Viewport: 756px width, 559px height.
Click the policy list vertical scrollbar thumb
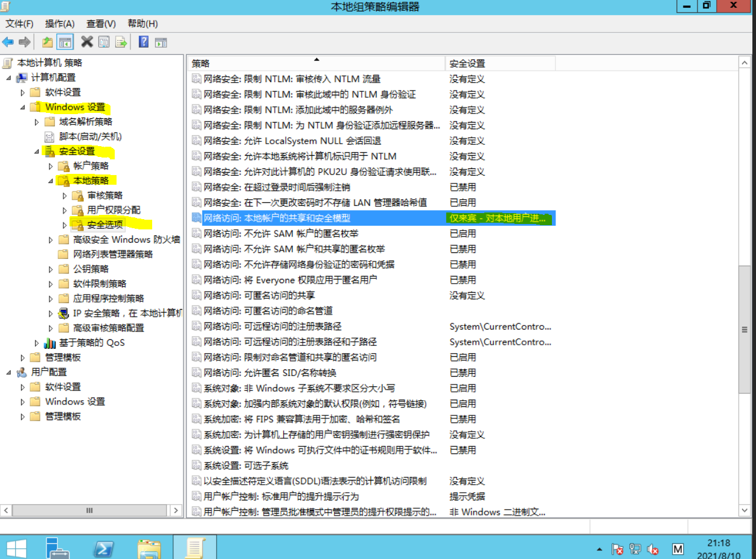click(x=745, y=329)
